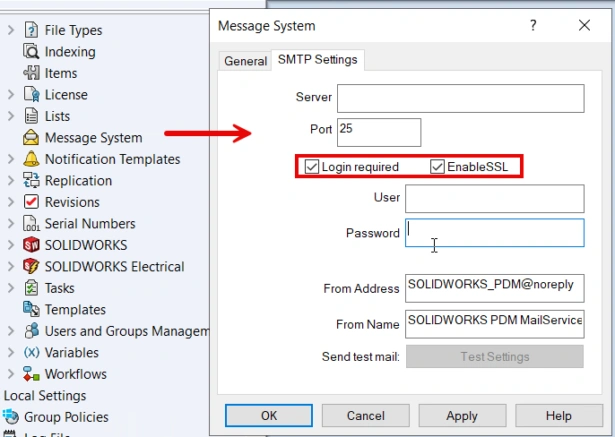Expand the Variables tree node

(x=11, y=353)
